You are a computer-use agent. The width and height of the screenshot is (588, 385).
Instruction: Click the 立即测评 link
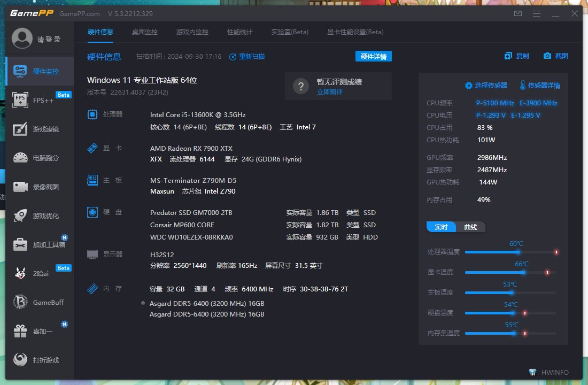tap(330, 92)
